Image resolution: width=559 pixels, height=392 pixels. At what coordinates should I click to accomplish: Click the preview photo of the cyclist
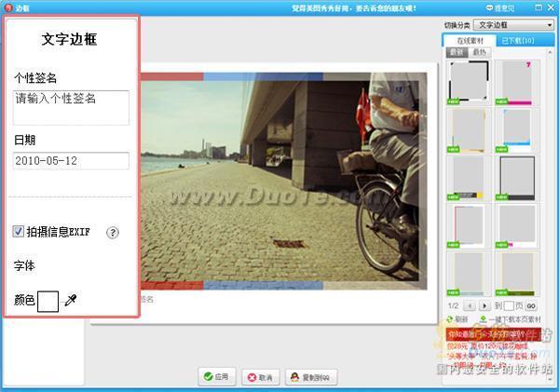[284, 181]
